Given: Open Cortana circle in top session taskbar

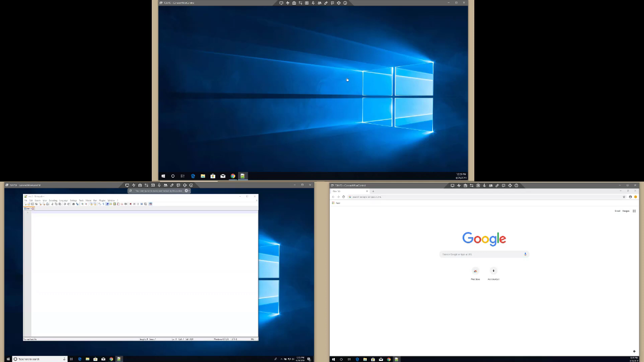Looking at the screenshot, I should coord(173,176).
